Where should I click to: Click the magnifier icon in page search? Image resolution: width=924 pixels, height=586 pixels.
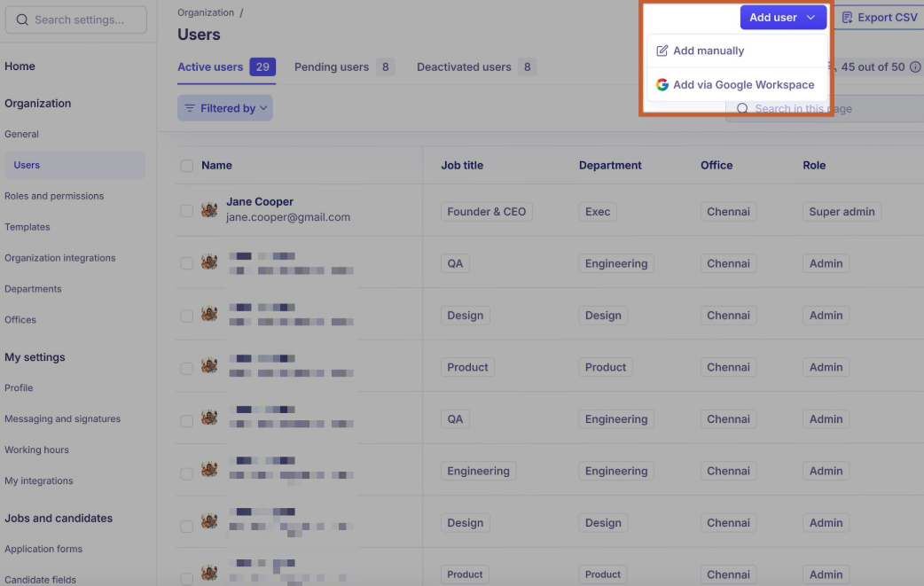tap(742, 109)
